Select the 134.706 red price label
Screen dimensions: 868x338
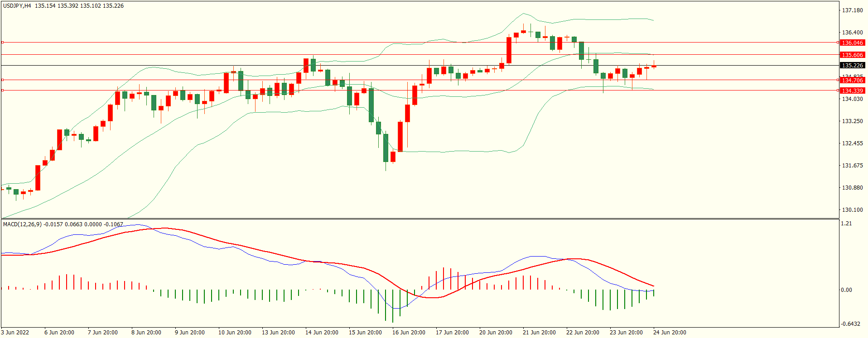pos(852,80)
